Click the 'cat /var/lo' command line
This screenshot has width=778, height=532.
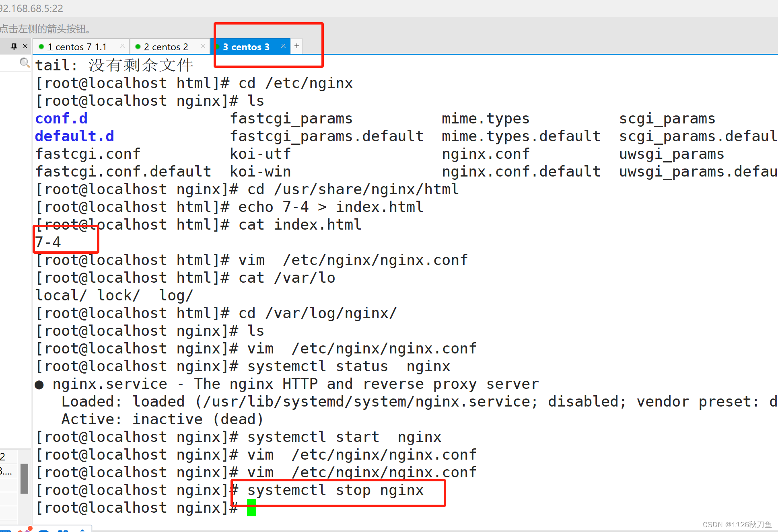tap(287, 278)
